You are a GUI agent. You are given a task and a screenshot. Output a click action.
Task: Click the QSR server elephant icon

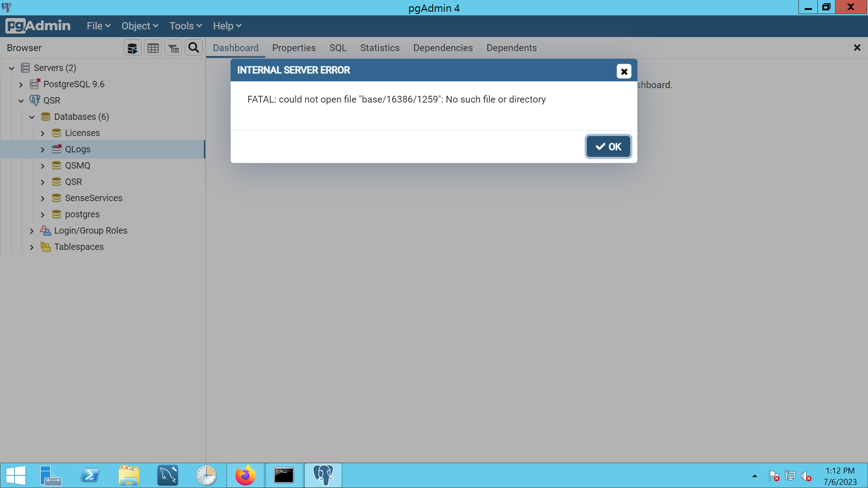35,100
